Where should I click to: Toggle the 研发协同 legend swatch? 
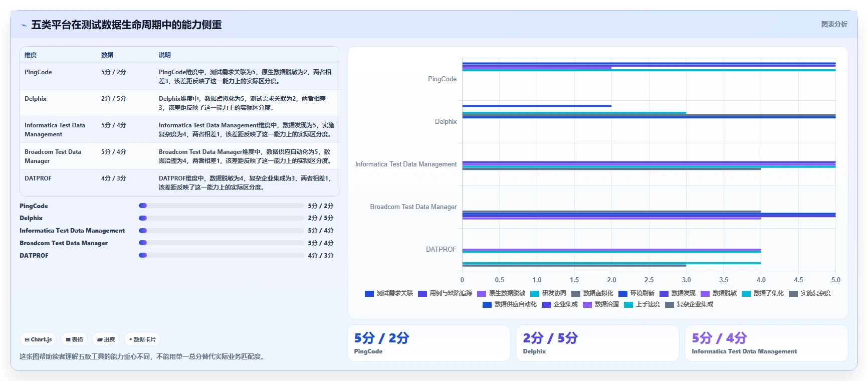coord(535,293)
